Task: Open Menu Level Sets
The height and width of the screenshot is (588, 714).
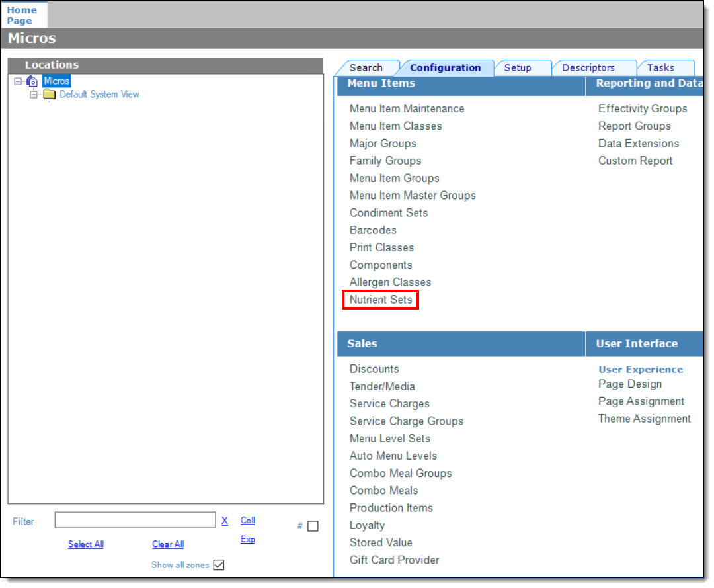Action: [390, 438]
